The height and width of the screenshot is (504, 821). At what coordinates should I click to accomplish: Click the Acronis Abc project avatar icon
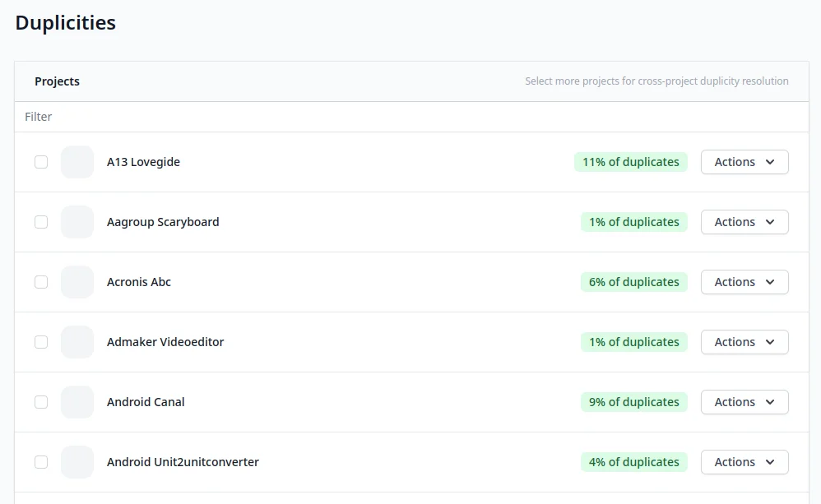coord(77,282)
